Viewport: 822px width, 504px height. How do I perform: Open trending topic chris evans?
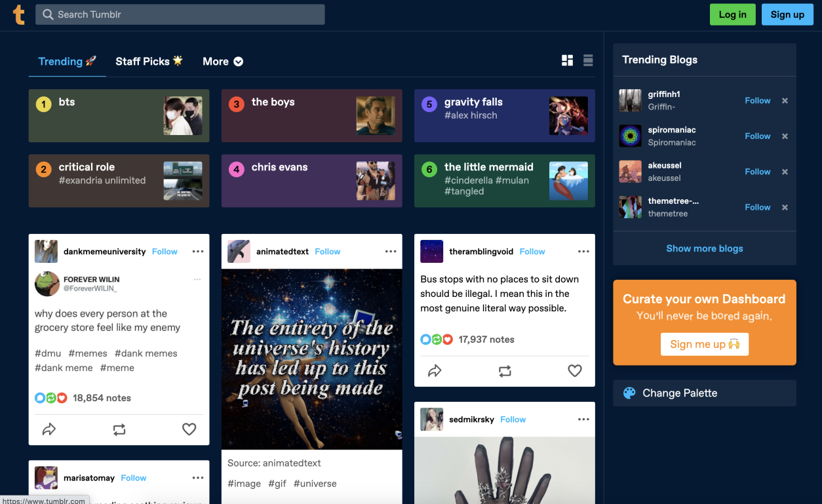coord(311,181)
